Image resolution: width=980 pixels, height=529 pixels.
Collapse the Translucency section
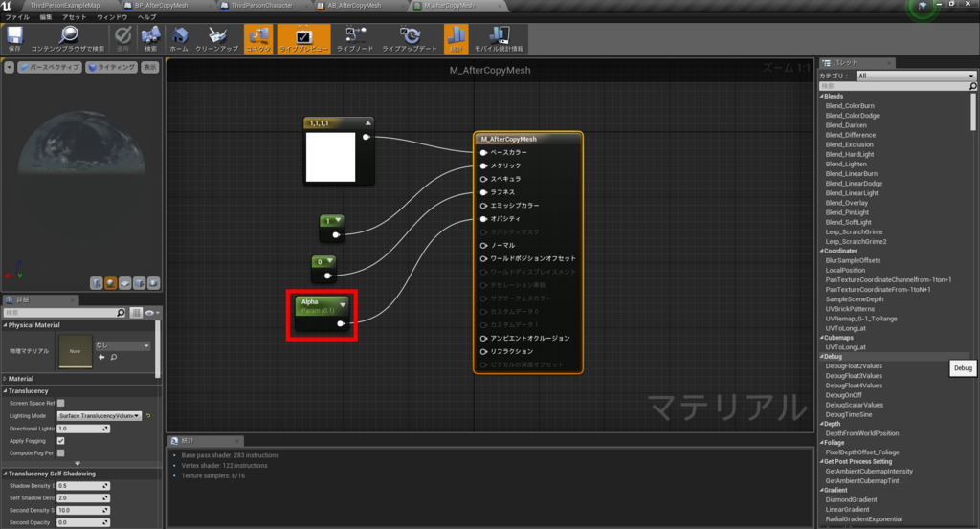5,391
